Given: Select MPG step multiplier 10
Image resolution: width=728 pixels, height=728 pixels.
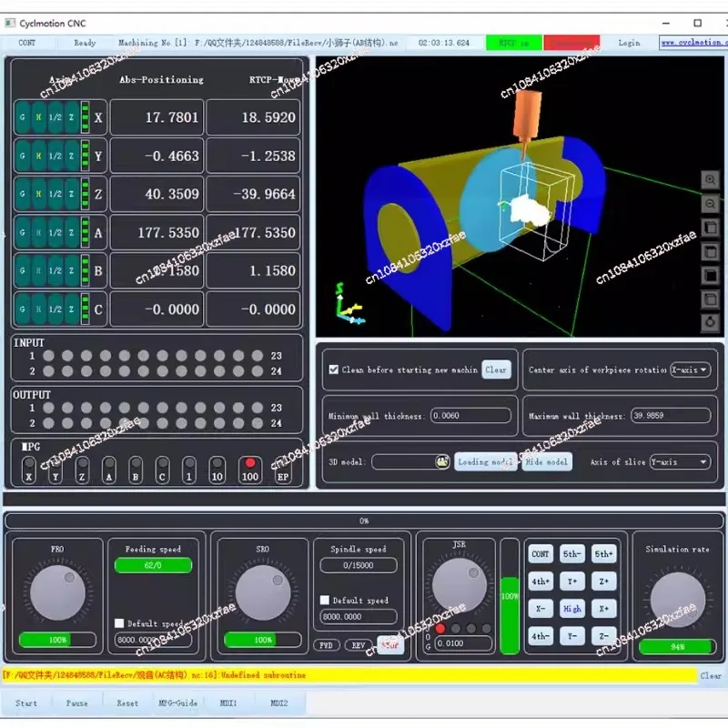Looking at the screenshot, I should 217,470.
